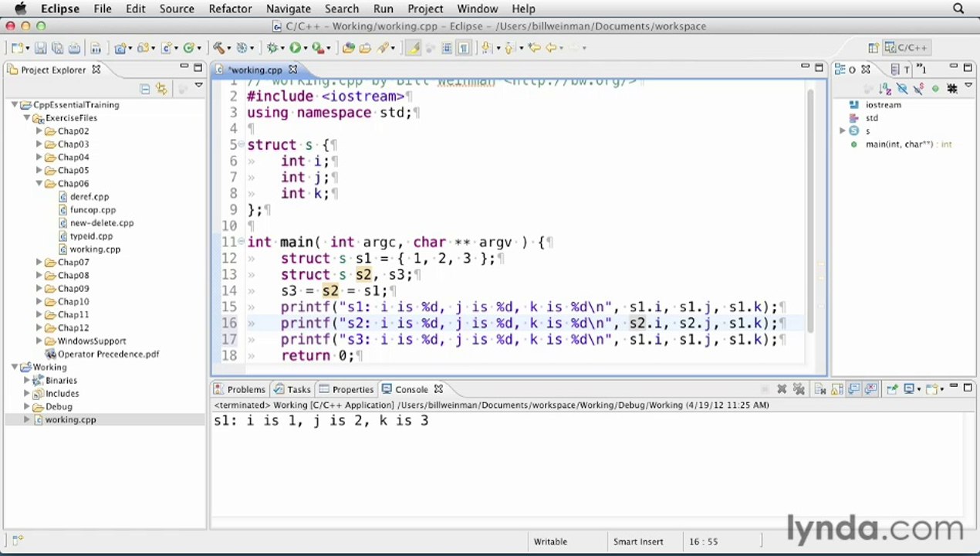Collapse the ExerciseFiles folder
The height and width of the screenshot is (556, 980).
(27, 118)
